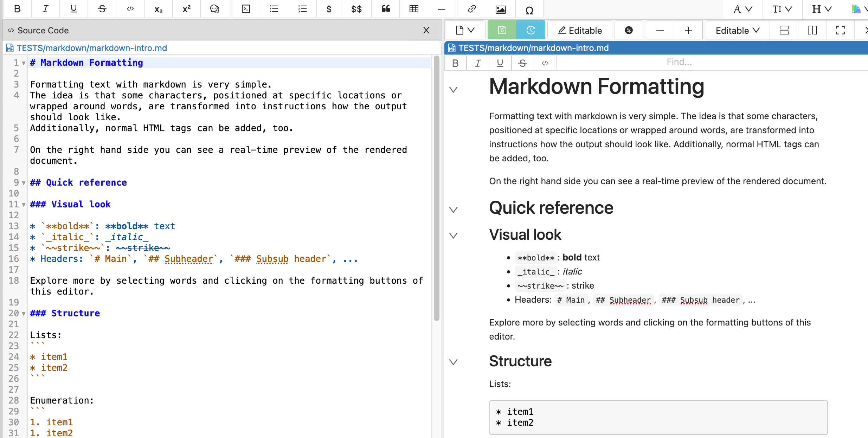
Task: Open the heading H dropdown
Action: click(x=822, y=9)
